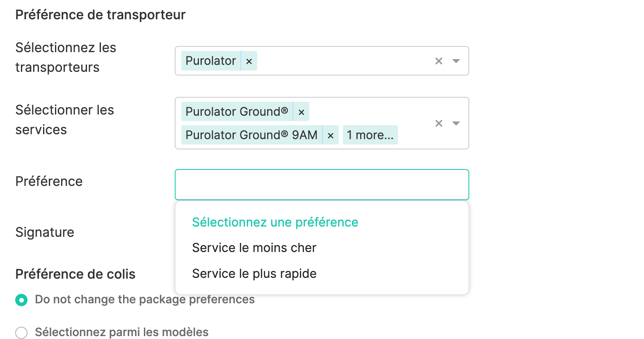Click the 'Sélectionnez parmi les modèles' label

pyautogui.click(x=121, y=332)
